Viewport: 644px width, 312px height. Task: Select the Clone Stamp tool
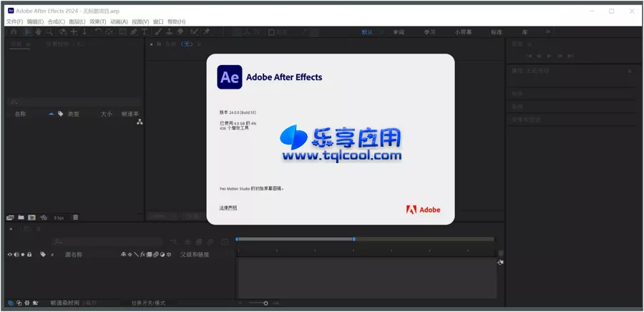tap(169, 32)
